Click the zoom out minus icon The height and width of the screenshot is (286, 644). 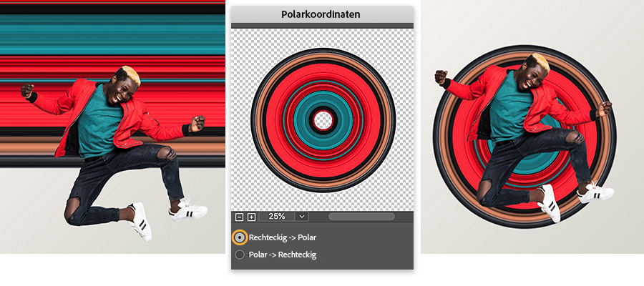[239, 217]
